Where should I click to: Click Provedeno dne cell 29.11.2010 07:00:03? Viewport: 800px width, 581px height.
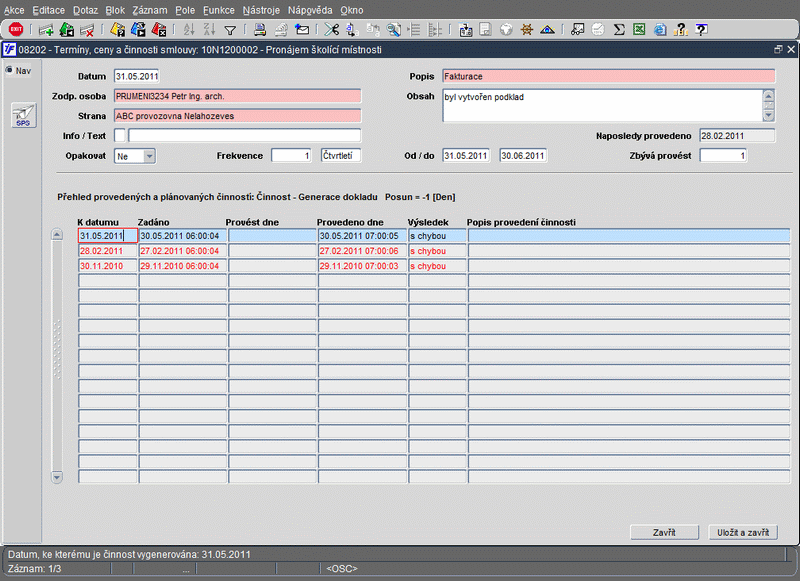coord(362,266)
